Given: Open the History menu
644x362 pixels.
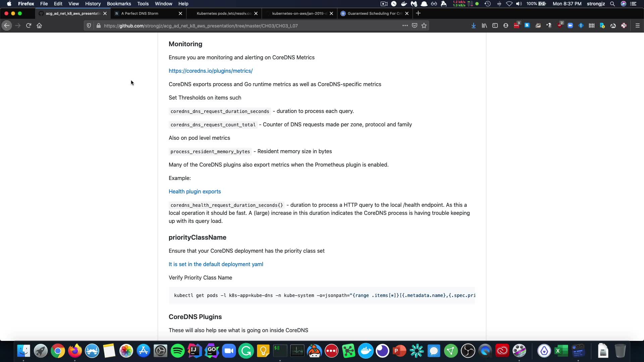Looking at the screenshot, I should [93, 4].
